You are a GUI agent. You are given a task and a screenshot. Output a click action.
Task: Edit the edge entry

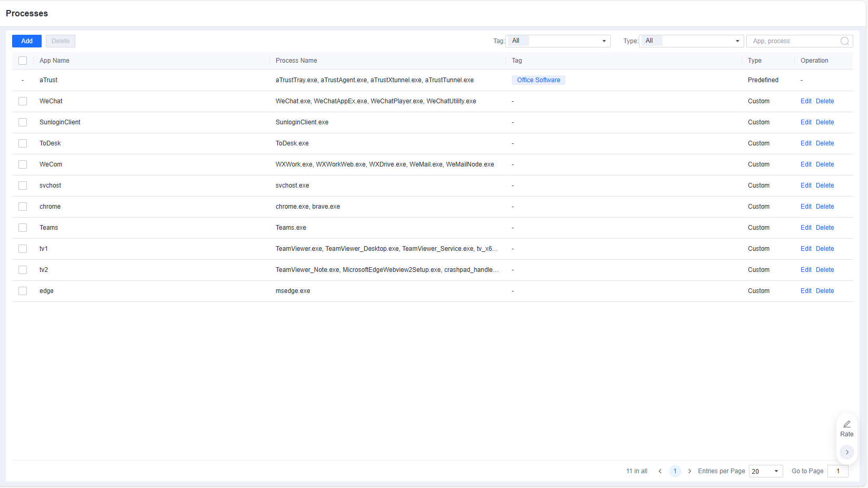pyautogui.click(x=806, y=291)
